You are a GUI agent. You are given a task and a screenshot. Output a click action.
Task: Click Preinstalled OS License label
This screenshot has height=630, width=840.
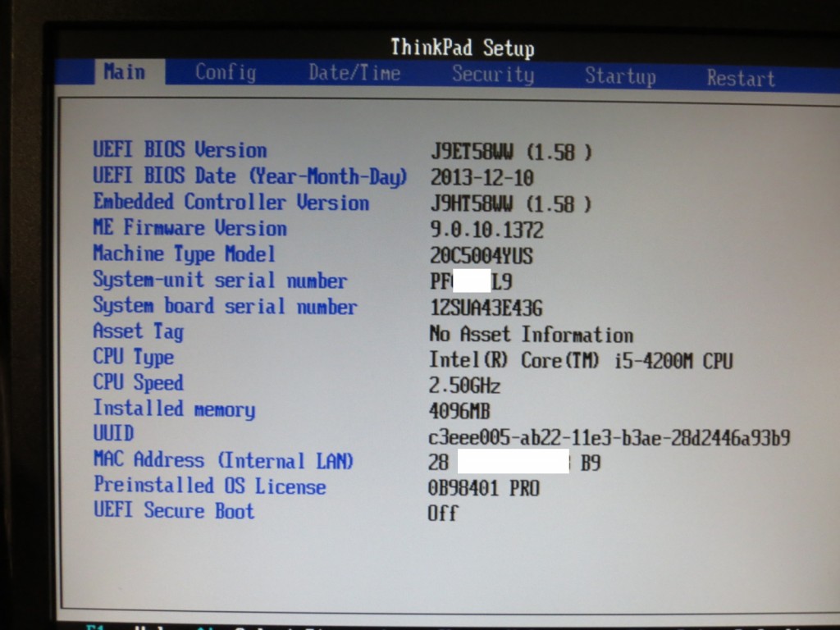tap(209, 486)
